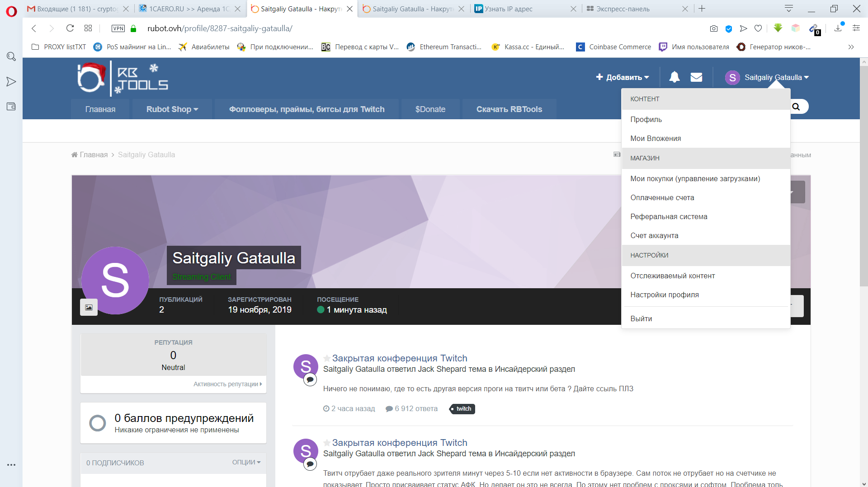The height and width of the screenshot is (487, 868).
Task: Choose Выйти in the account menu
Action: tap(641, 318)
